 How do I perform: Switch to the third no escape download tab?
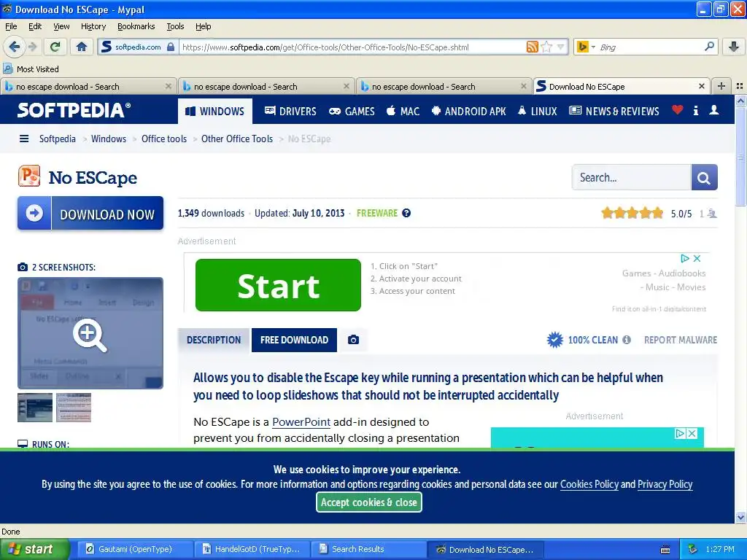(444, 86)
